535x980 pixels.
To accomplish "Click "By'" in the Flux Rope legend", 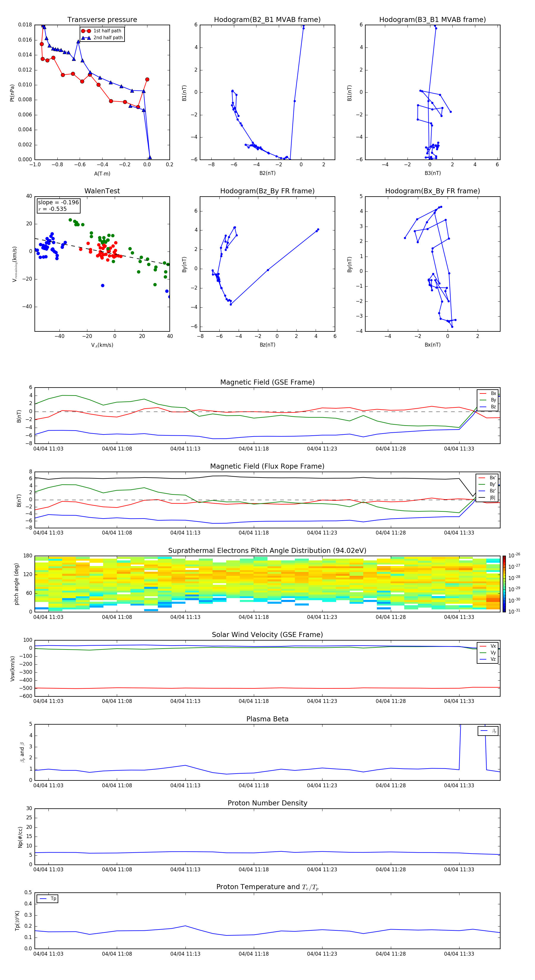I will [493, 485].
